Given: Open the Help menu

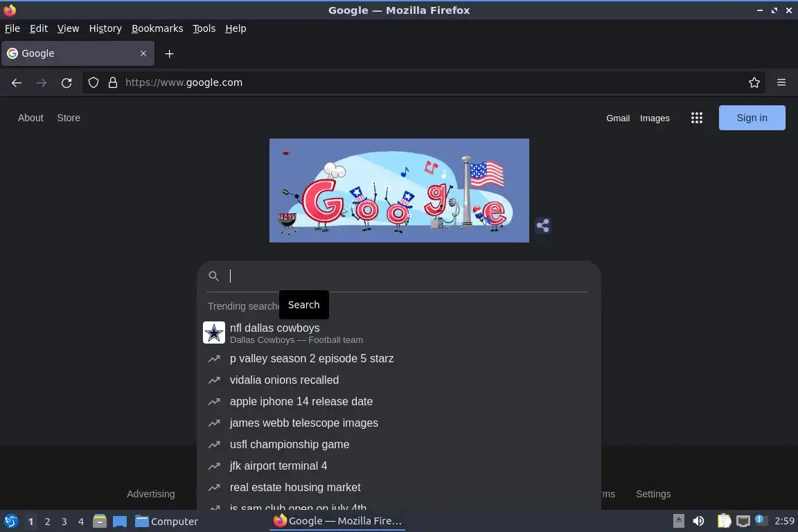Looking at the screenshot, I should click(x=236, y=28).
